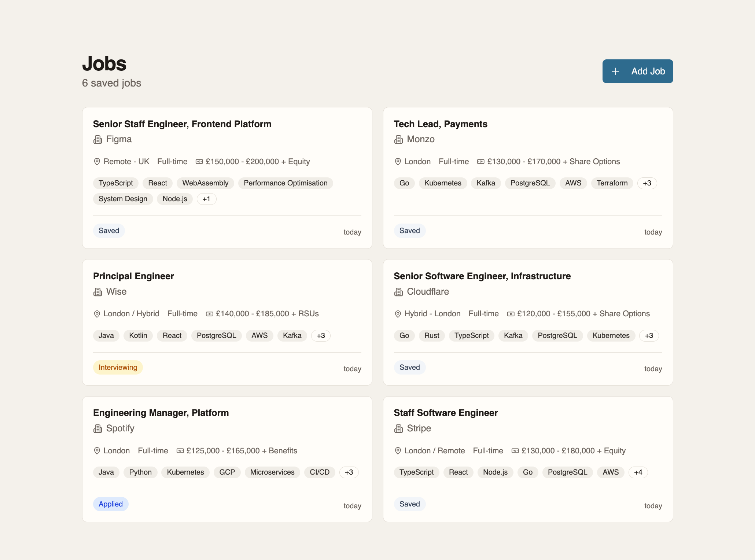Image resolution: width=755 pixels, height=560 pixels.
Task: Open the Engineering Manager, Platform job
Action: [161, 413]
